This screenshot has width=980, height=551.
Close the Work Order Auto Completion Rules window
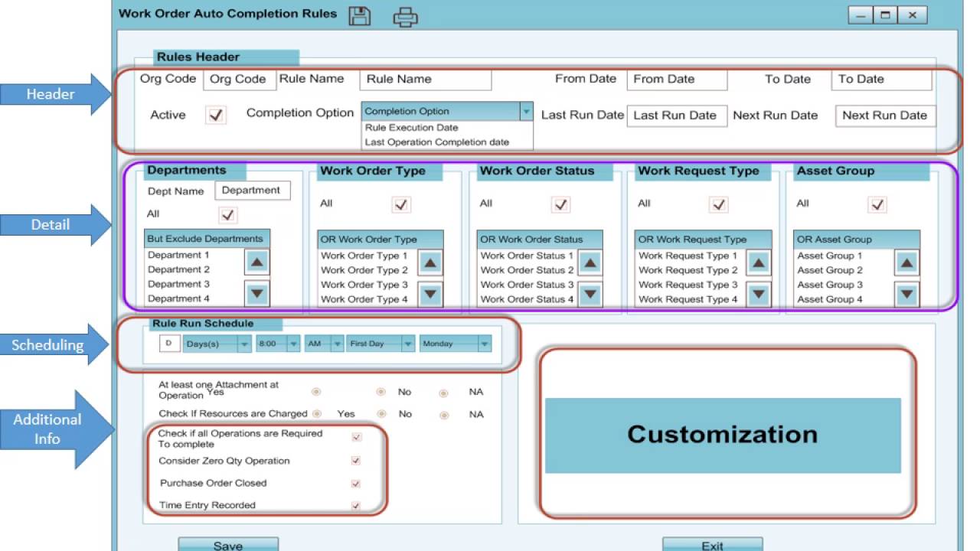click(x=912, y=15)
